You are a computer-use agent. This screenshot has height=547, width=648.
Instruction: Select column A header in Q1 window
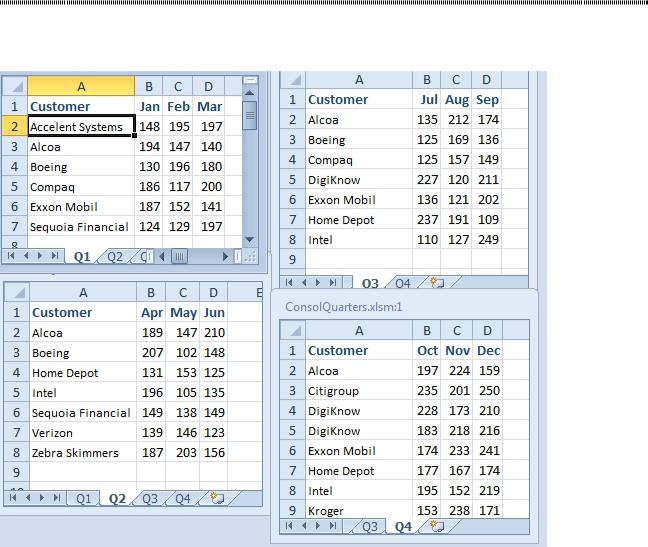click(81, 86)
